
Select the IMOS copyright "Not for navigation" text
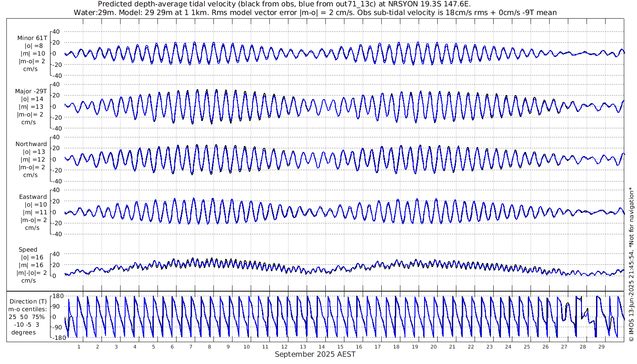tap(631, 265)
